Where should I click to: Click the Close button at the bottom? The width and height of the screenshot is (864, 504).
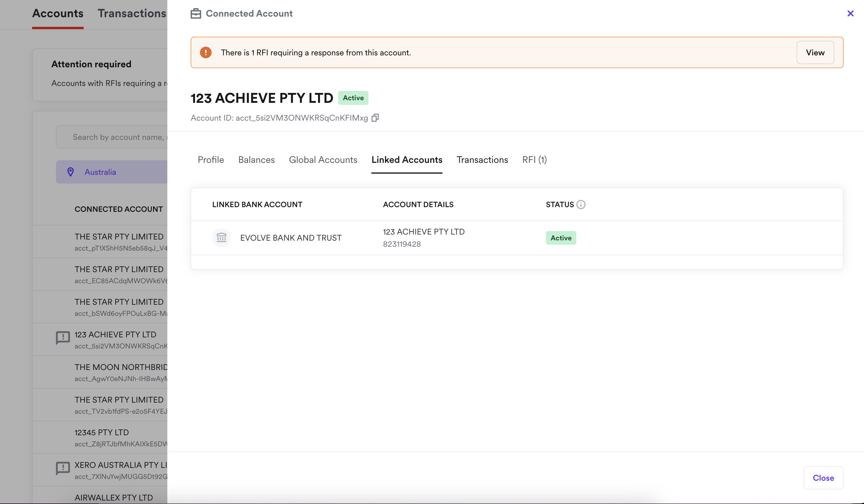tap(823, 477)
